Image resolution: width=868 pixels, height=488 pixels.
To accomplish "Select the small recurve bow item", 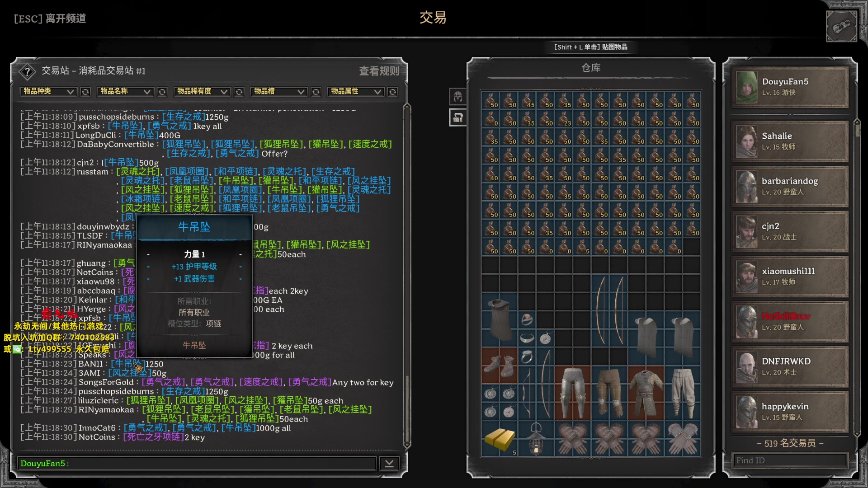I will pos(527,393).
